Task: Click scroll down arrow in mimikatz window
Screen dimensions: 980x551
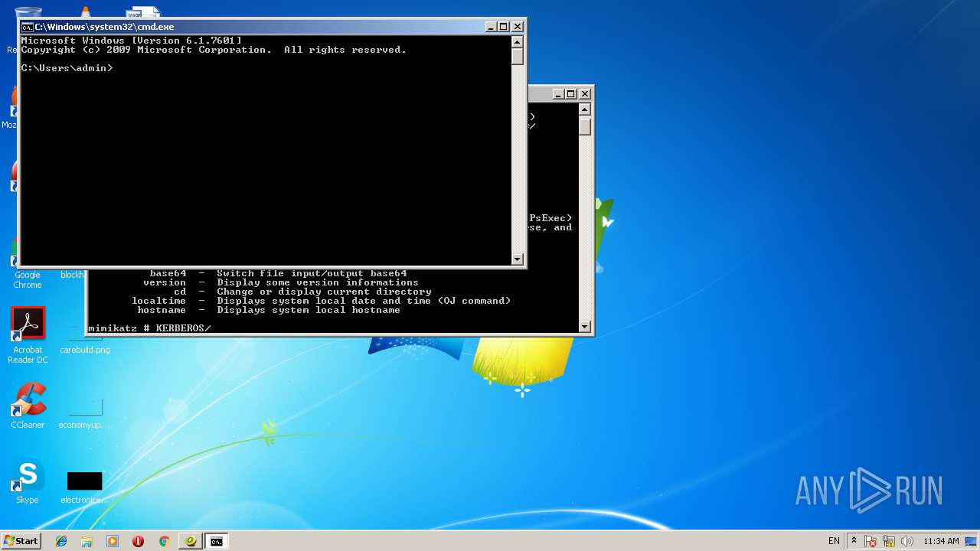Action: click(x=585, y=327)
